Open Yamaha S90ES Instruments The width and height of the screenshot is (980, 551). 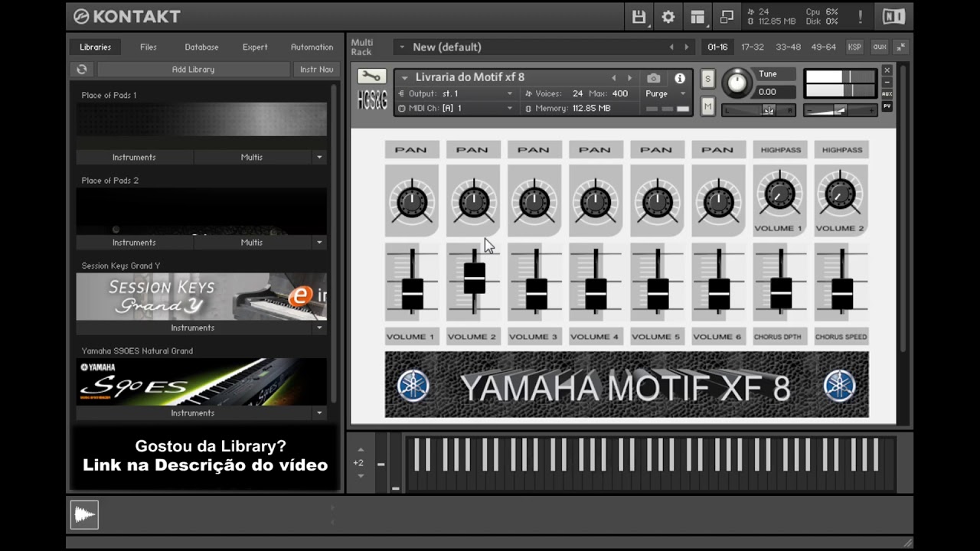coord(193,412)
